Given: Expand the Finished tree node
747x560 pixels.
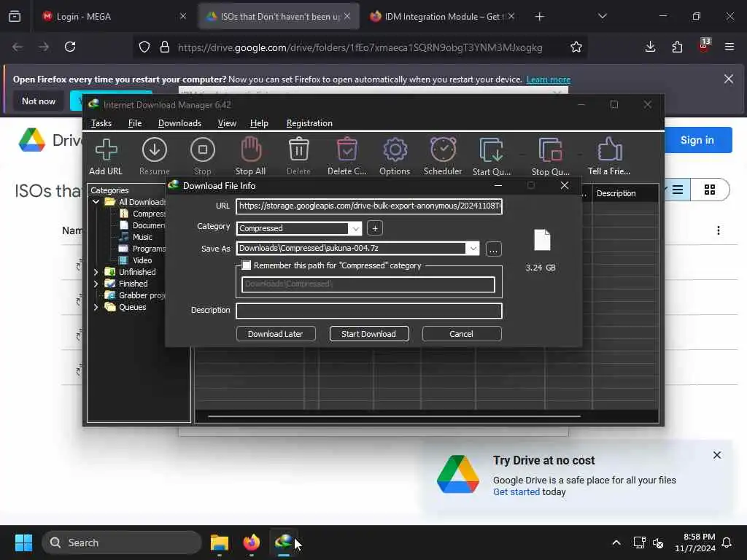Looking at the screenshot, I should point(96,284).
